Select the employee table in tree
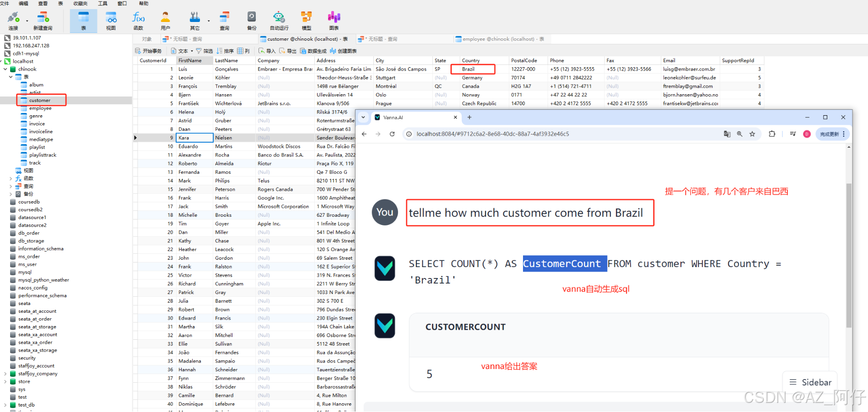 pyautogui.click(x=40, y=108)
